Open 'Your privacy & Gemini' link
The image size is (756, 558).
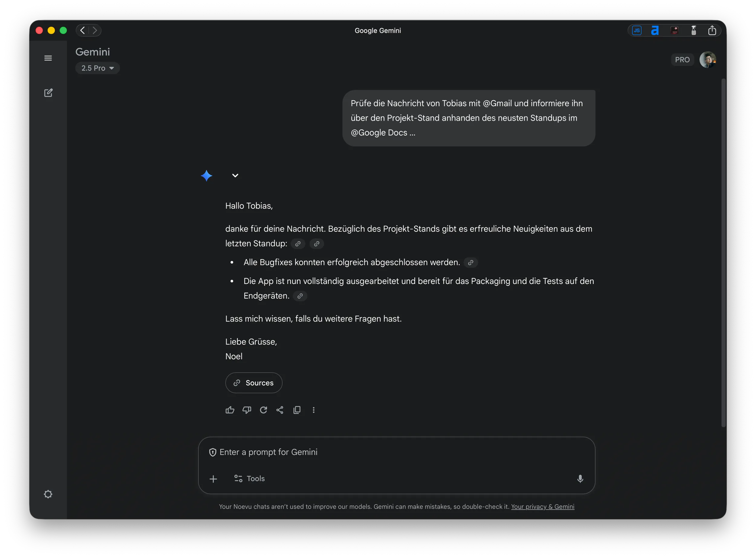[543, 507]
